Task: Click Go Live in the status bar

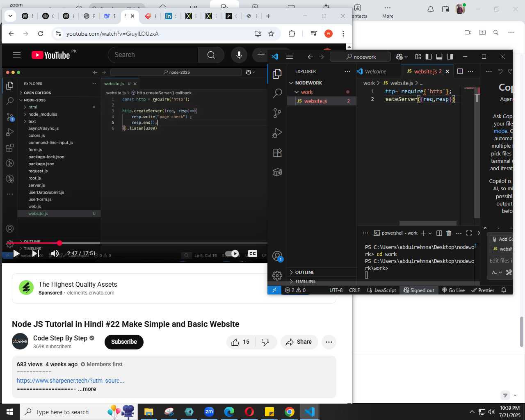Action: 453,290
